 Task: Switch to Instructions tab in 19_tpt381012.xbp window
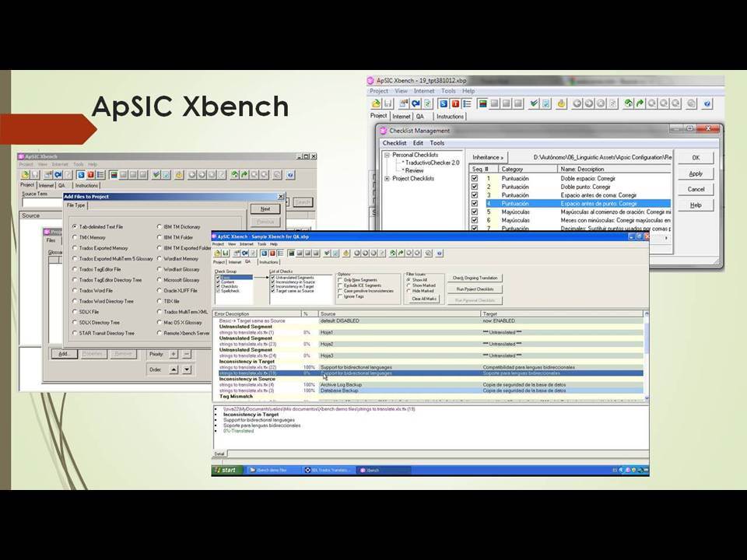pos(450,116)
